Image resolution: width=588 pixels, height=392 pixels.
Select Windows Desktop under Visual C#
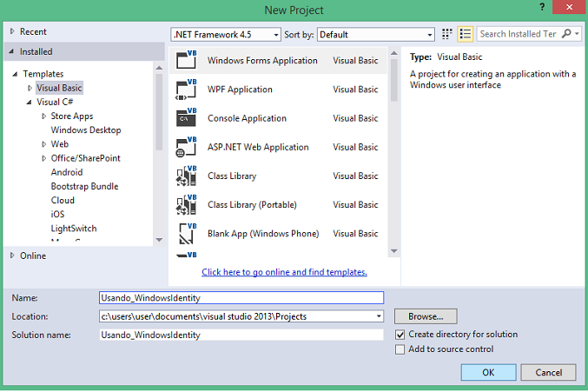pyautogui.click(x=86, y=130)
